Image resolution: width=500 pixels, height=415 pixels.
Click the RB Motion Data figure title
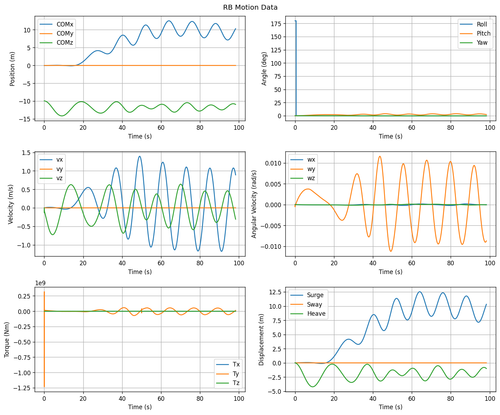250,7
